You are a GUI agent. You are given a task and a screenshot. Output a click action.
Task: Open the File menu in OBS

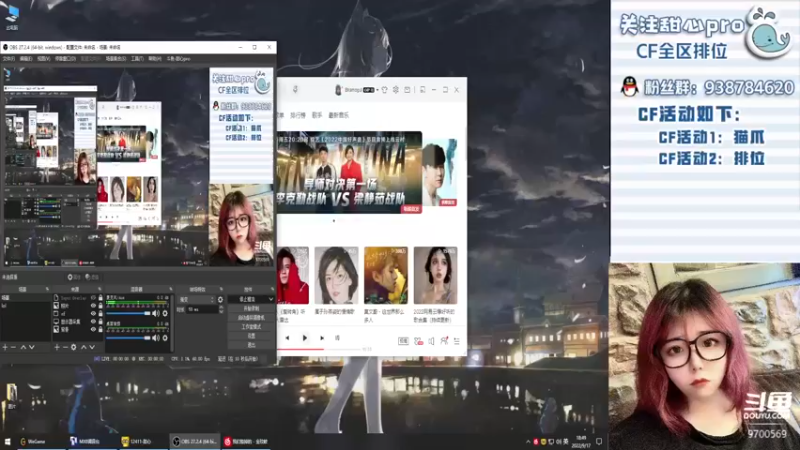click(x=9, y=59)
